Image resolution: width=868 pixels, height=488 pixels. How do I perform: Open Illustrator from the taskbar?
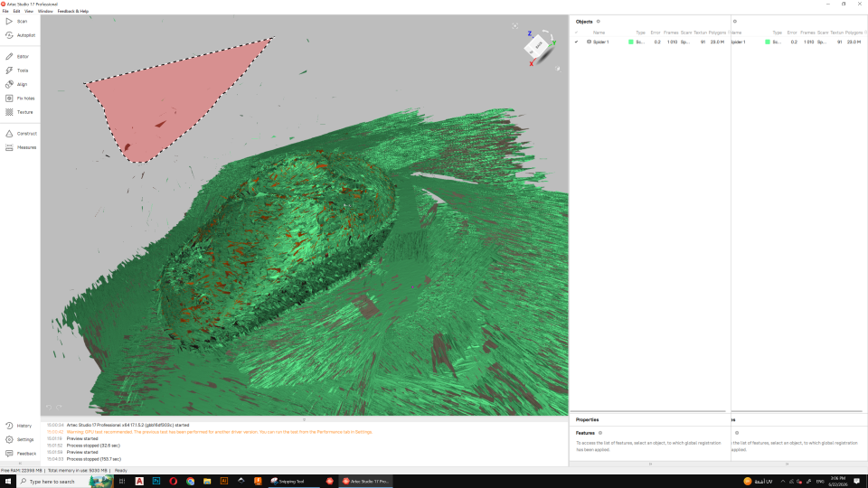[223, 482]
